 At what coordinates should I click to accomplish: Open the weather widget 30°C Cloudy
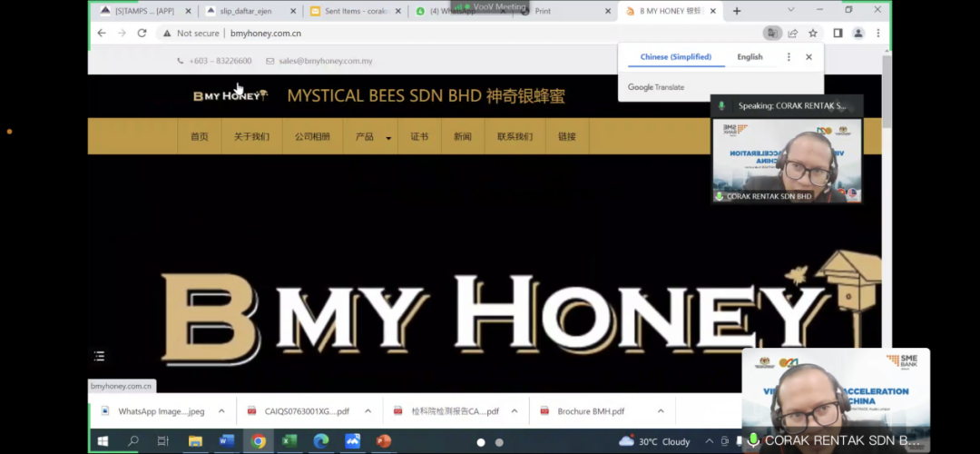click(x=653, y=441)
